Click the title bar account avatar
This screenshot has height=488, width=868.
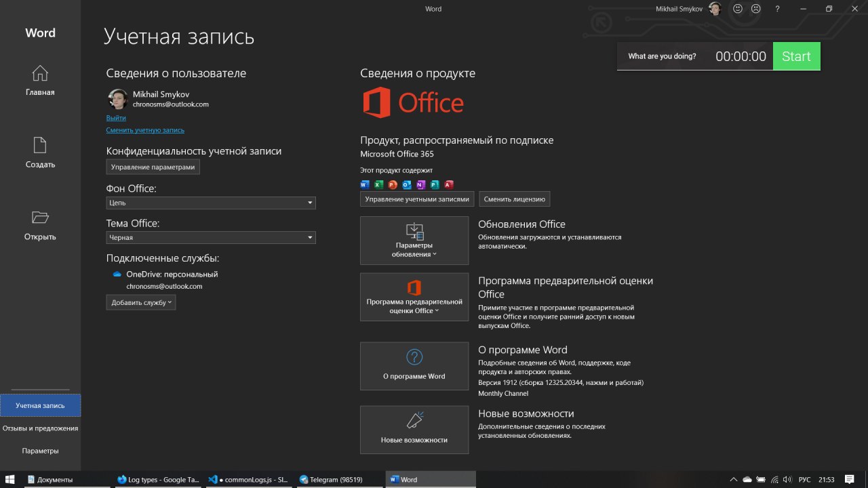(x=715, y=8)
